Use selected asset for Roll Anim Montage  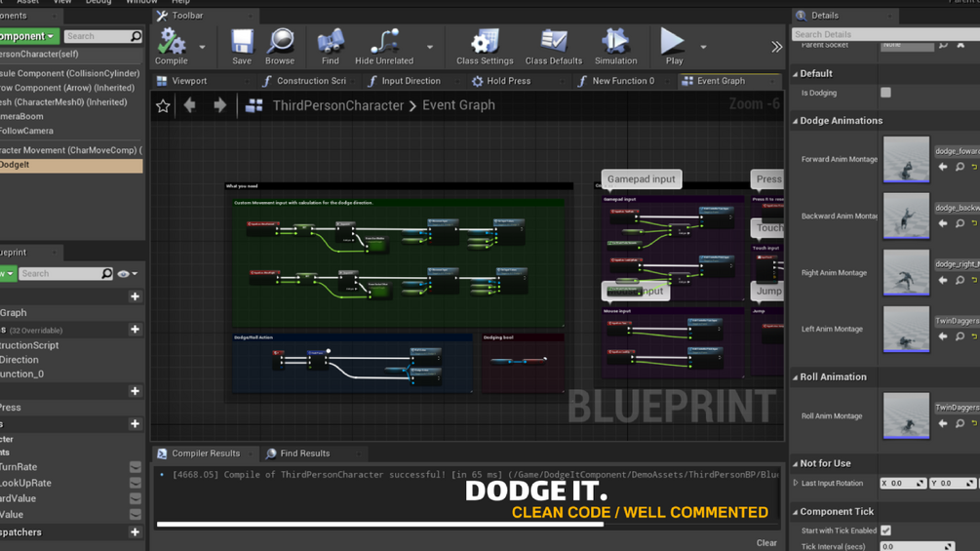(x=943, y=423)
